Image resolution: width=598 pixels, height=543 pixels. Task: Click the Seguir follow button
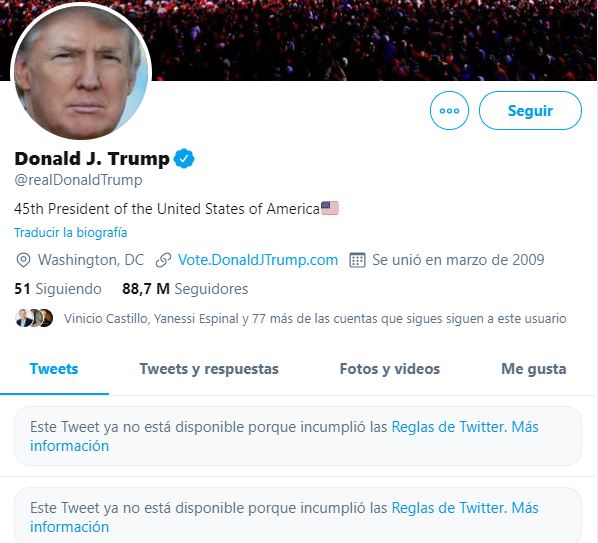coord(530,111)
